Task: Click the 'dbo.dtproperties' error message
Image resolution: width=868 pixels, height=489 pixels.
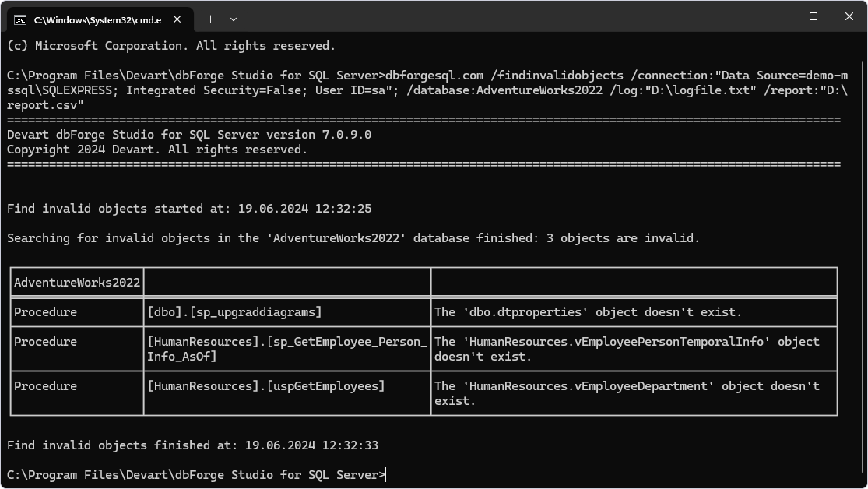Action: 588,312
